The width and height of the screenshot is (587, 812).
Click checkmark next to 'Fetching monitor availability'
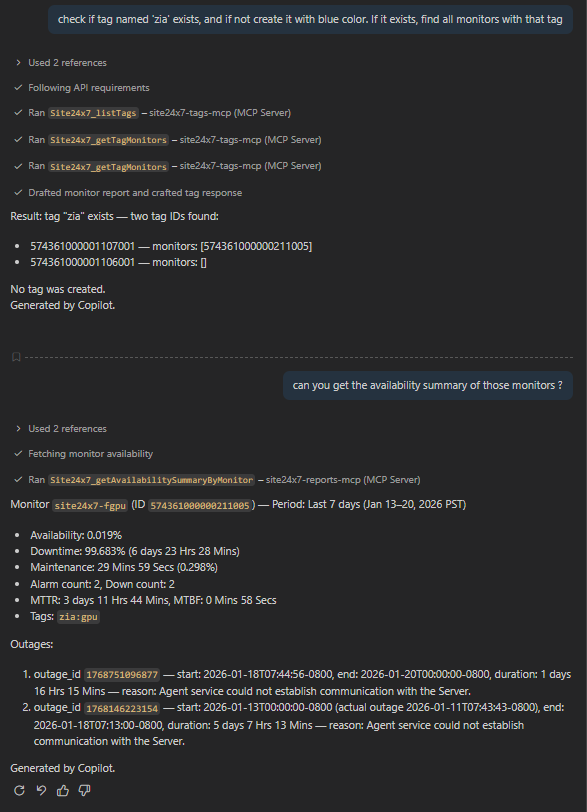[x=18, y=454]
